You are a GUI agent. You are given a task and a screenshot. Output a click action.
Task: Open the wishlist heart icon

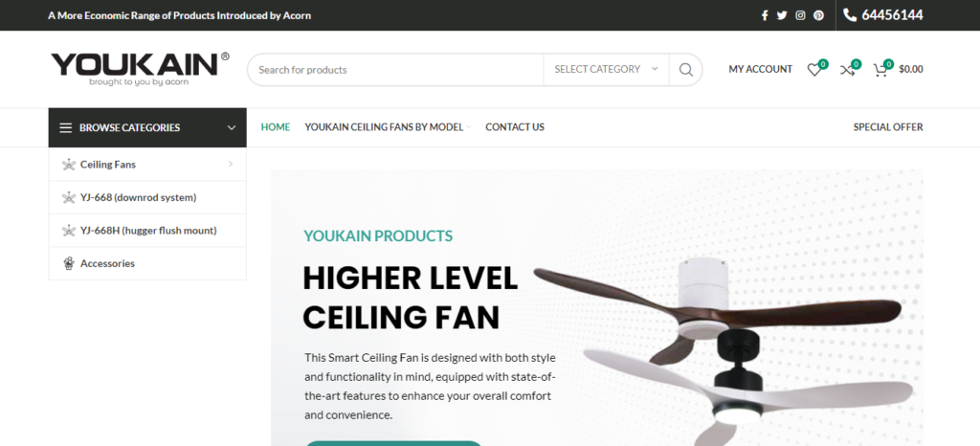click(x=813, y=70)
